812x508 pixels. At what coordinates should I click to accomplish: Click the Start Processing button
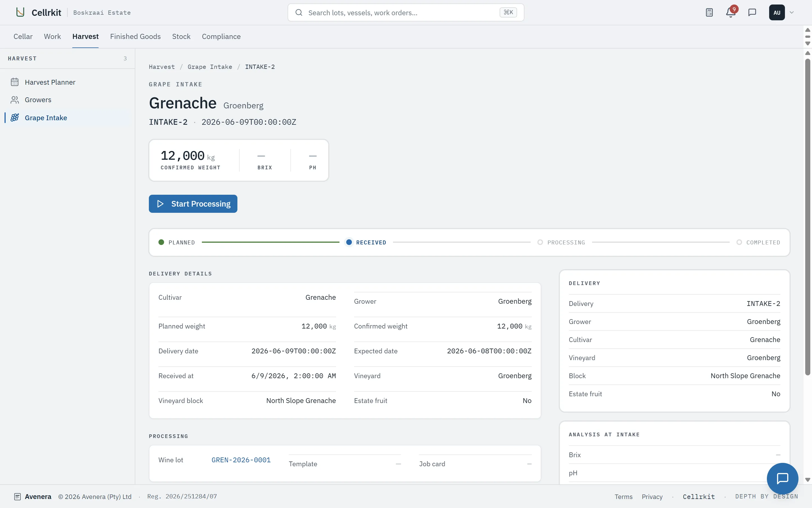pyautogui.click(x=193, y=203)
